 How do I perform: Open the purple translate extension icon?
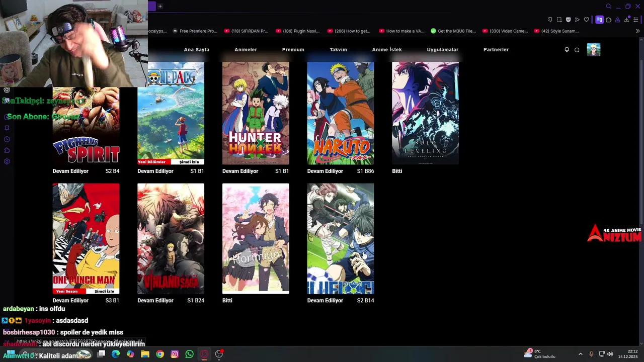pos(599,20)
